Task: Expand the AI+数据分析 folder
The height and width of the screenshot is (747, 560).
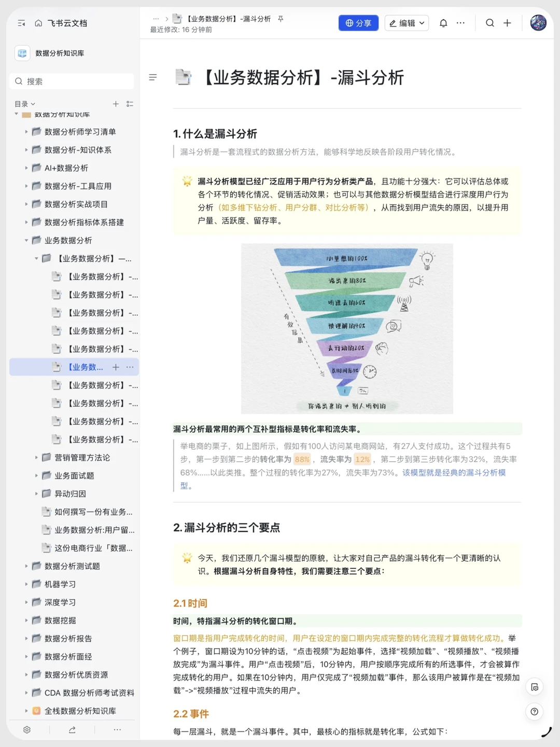Action: (26, 168)
